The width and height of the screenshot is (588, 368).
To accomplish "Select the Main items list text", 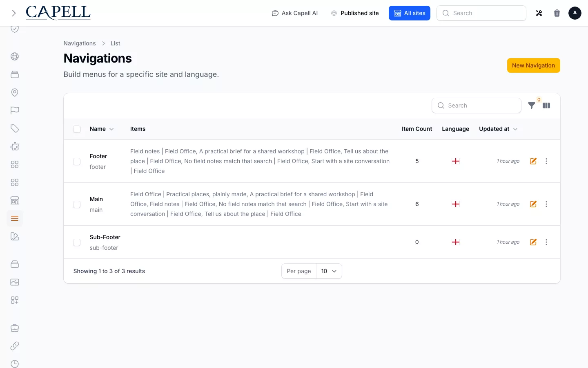I will (x=259, y=204).
